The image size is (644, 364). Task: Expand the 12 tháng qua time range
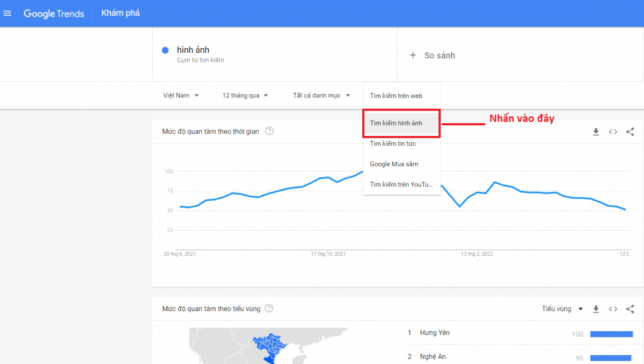coord(245,96)
